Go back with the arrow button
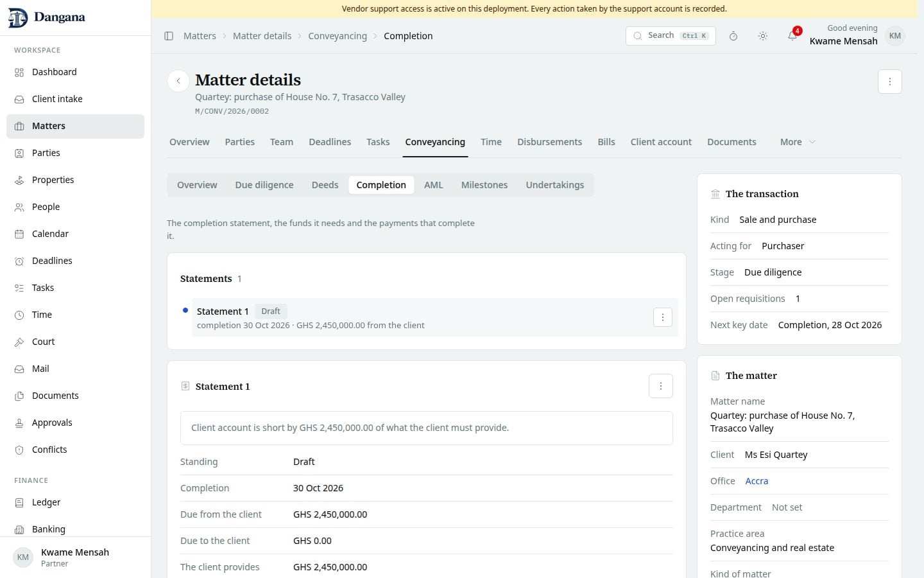This screenshot has height=578, width=924. click(x=178, y=81)
